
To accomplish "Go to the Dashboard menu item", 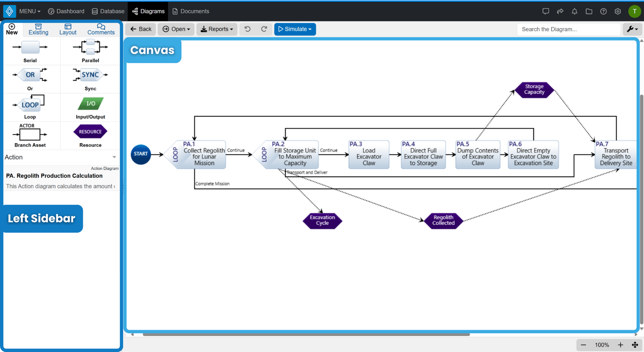I will [x=66, y=11].
